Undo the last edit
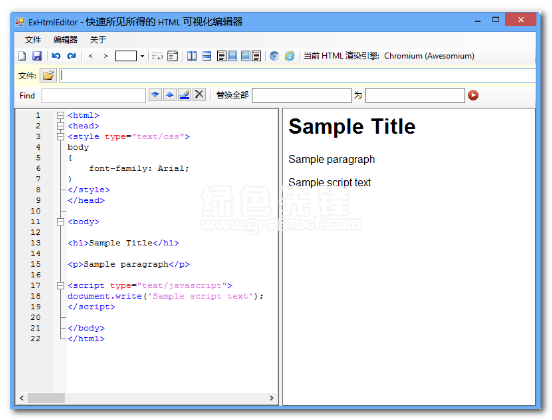The height and width of the screenshot is (420, 552). click(x=56, y=56)
